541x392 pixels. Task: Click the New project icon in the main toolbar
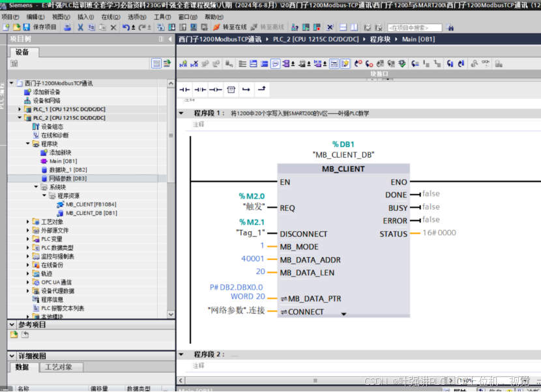coord(6,27)
